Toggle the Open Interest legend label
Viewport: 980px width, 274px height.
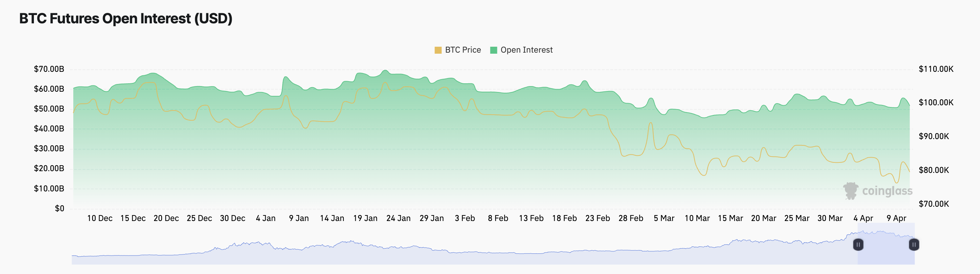[x=526, y=50]
